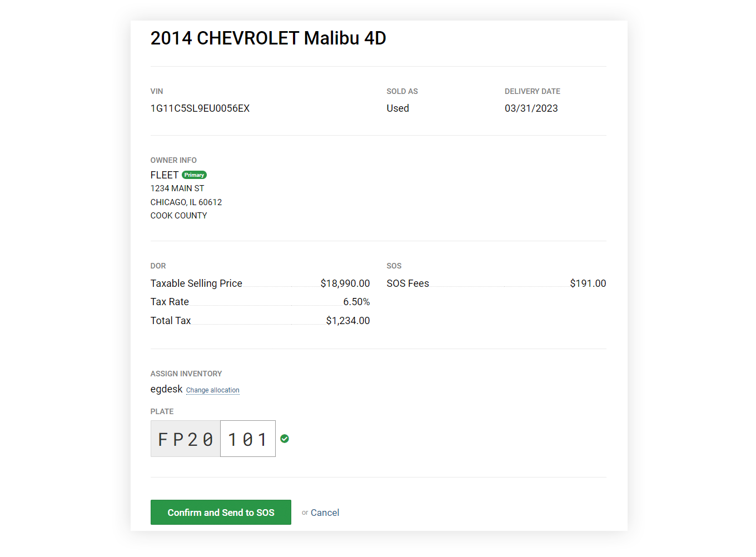The width and height of the screenshot is (756, 557).
Task: Click the Taxable Selling Price amount $18,990.00
Action: [345, 284]
